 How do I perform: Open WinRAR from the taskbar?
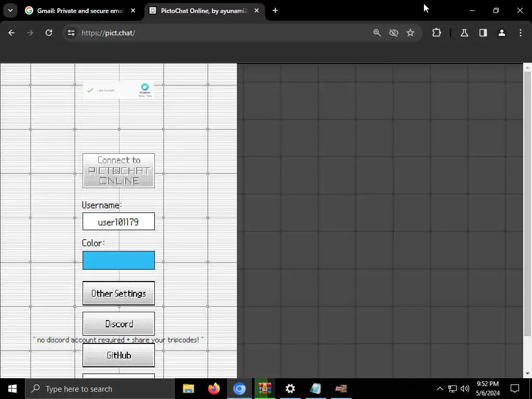(264, 389)
